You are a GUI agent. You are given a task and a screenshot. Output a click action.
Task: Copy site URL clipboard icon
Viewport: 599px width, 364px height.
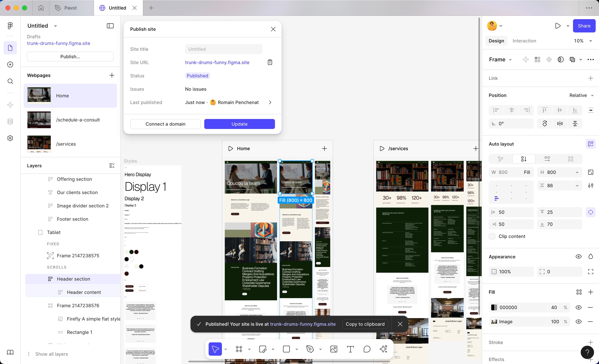[270, 62]
